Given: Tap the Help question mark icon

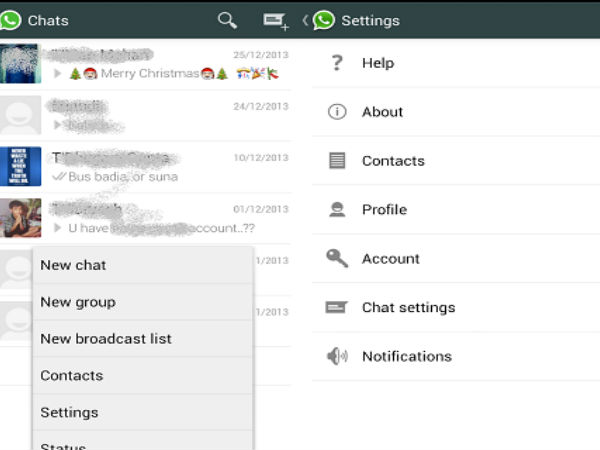Looking at the screenshot, I should point(337,63).
